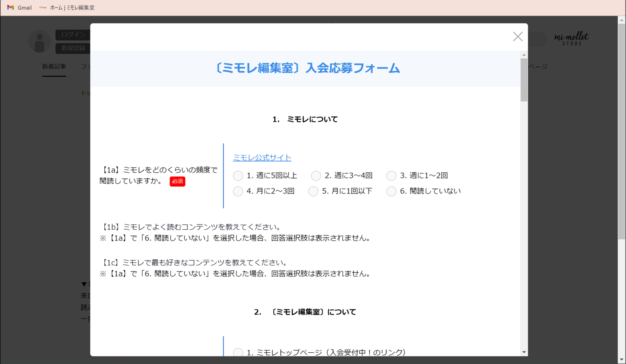The width and height of the screenshot is (626, 364).
Task: Open the ホーム | ミモレ編集室 bookmark
Action: (x=67, y=8)
